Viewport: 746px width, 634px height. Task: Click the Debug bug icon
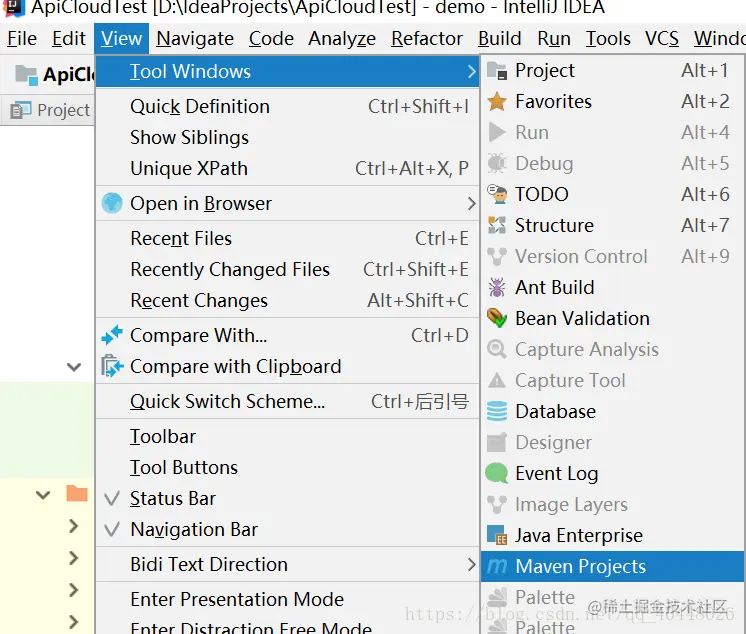click(x=497, y=163)
